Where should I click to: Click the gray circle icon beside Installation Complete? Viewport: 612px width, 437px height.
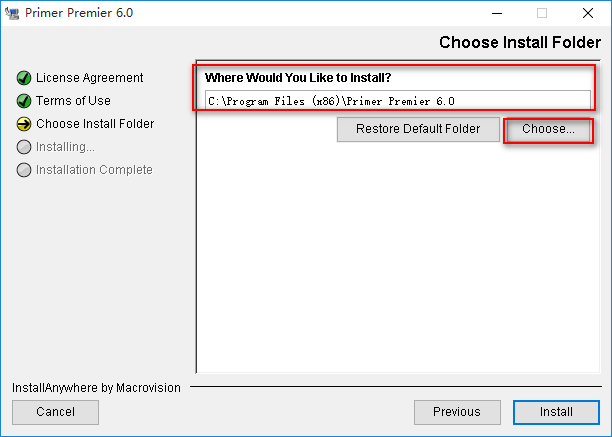pyautogui.click(x=24, y=170)
